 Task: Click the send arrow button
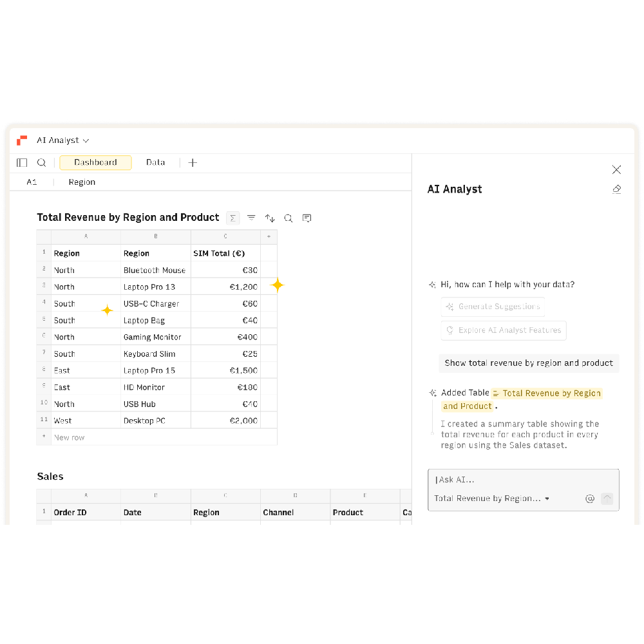[x=607, y=498]
